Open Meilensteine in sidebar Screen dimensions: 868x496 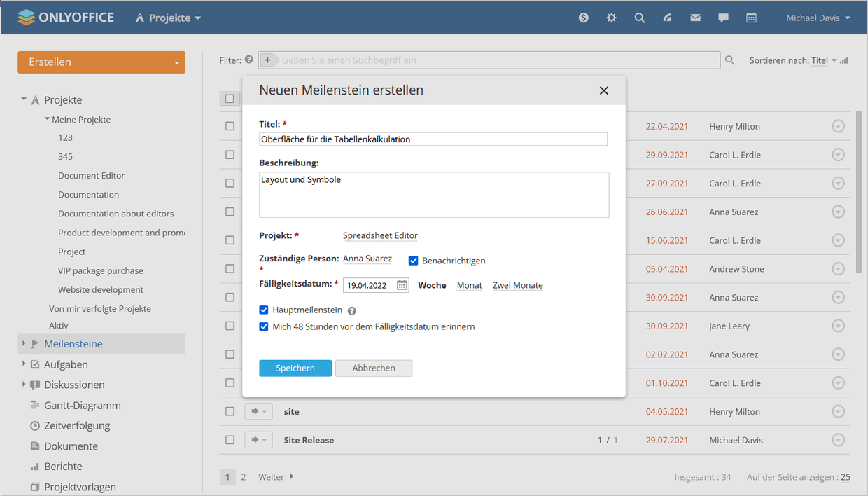[73, 344]
